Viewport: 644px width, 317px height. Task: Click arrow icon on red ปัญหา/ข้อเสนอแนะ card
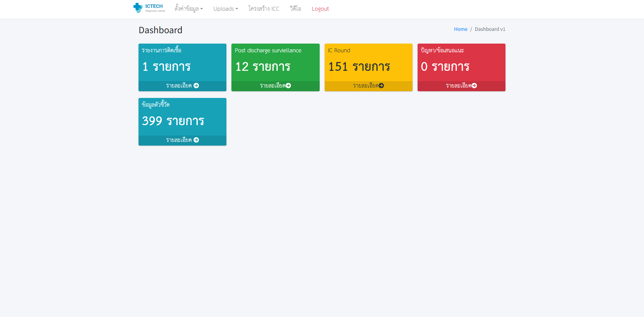[x=474, y=86]
